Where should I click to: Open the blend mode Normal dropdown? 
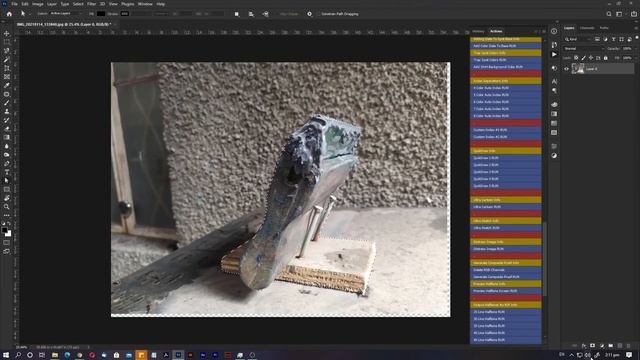583,49
